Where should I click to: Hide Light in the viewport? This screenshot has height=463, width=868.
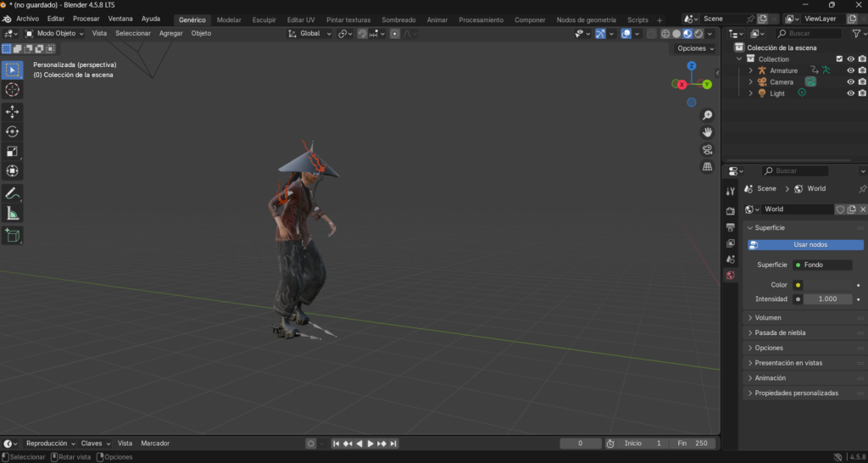pyautogui.click(x=850, y=93)
